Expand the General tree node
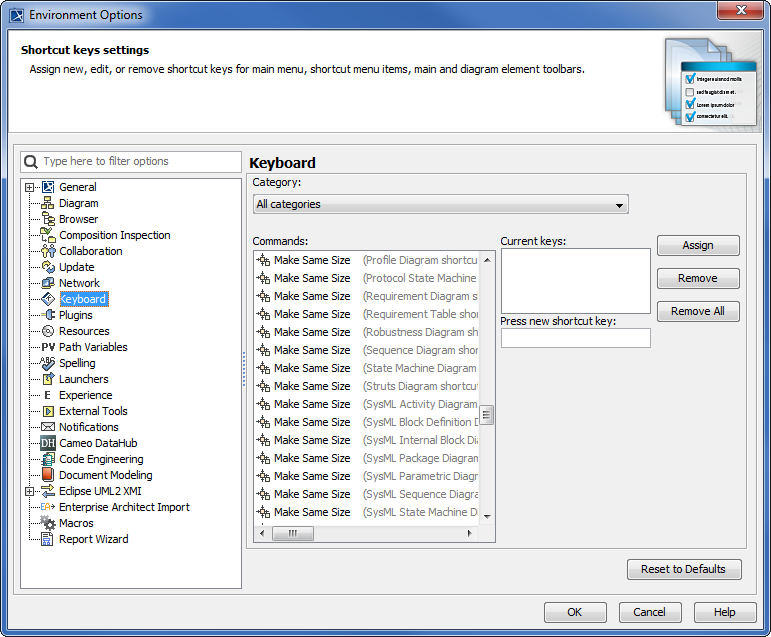The image size is (771, 637). (30, 187)
